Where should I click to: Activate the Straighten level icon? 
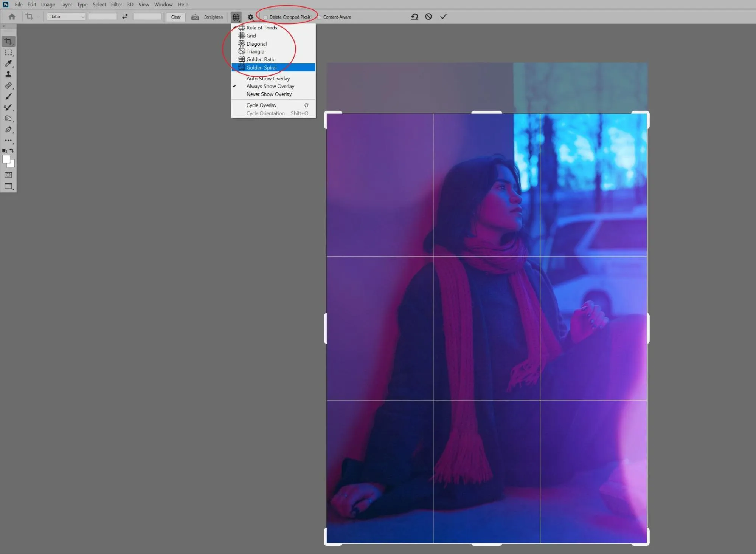(x=195, y=17)
